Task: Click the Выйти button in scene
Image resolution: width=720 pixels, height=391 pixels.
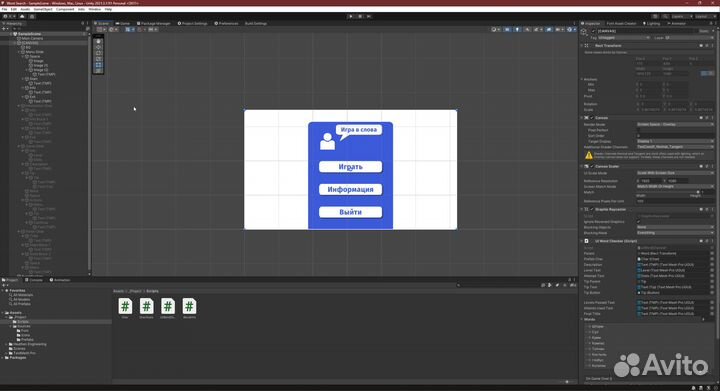Action: tap(350, 212)
